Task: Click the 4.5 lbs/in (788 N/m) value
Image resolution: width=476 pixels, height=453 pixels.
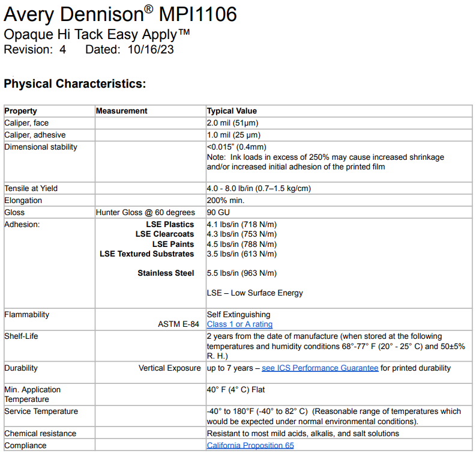Action: click(242, 245)
